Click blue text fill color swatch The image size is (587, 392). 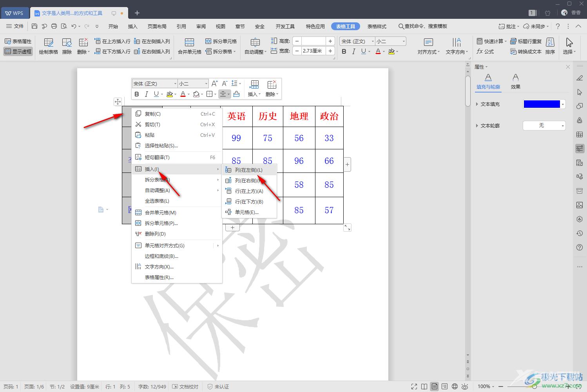pyautogui.click(x=542, y=104)
